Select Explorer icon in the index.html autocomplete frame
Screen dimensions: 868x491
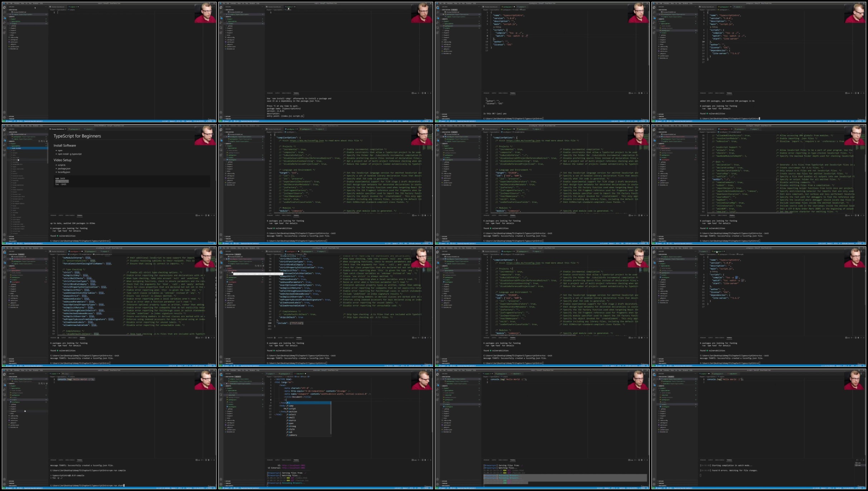221,374
